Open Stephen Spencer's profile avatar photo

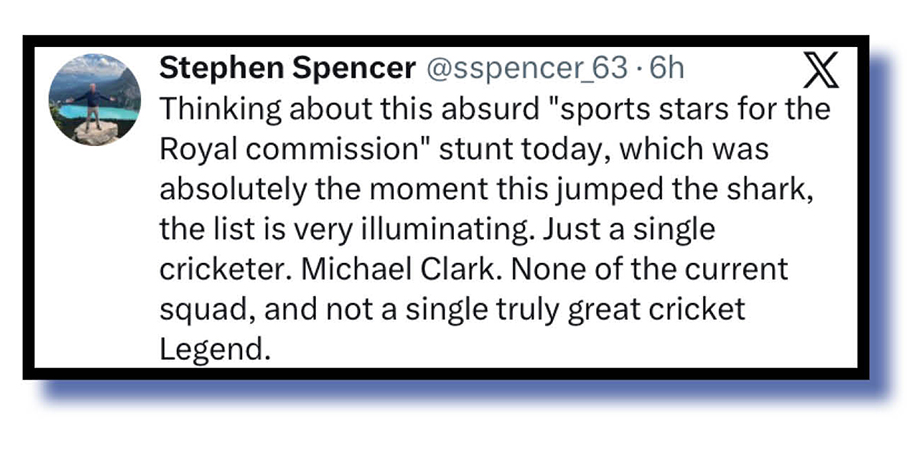95,101
